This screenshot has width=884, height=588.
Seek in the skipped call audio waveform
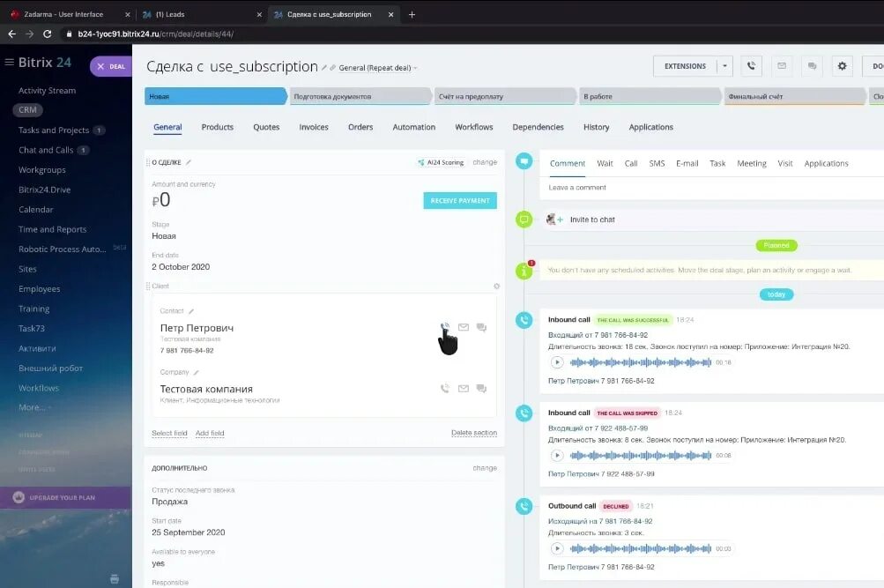click(x=641, y=455)
